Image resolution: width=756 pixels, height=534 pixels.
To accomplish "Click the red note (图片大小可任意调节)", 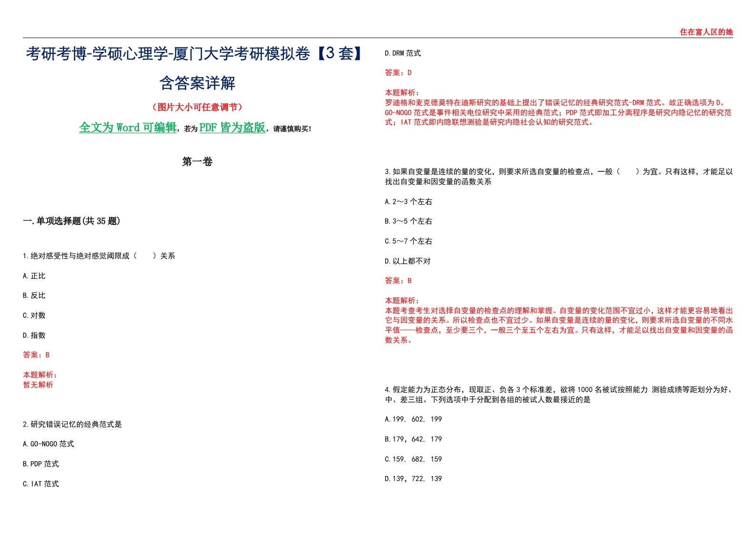I will tap(197, 107).
